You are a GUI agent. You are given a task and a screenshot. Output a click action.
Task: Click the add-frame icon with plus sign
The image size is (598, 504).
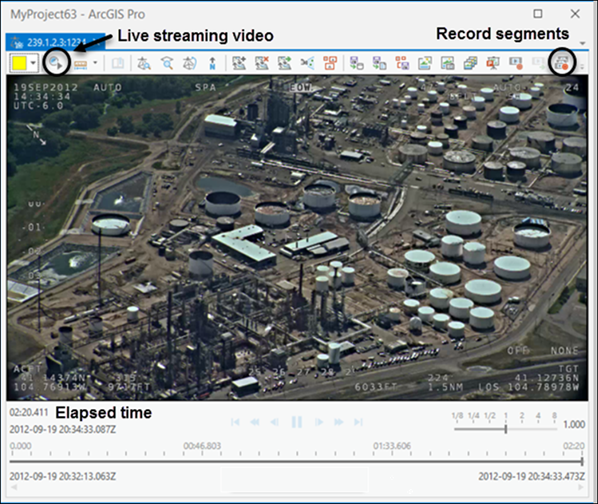click(239, 63)
